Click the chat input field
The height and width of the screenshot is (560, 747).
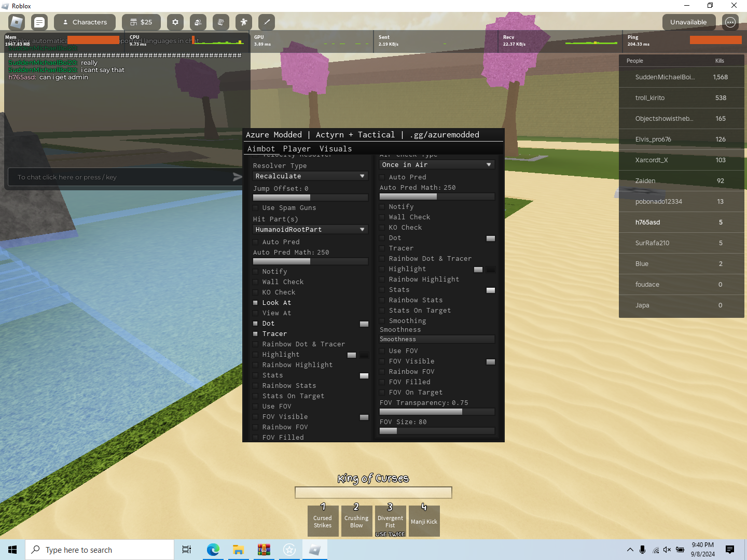pyautogui.click(x=119, y=177)
